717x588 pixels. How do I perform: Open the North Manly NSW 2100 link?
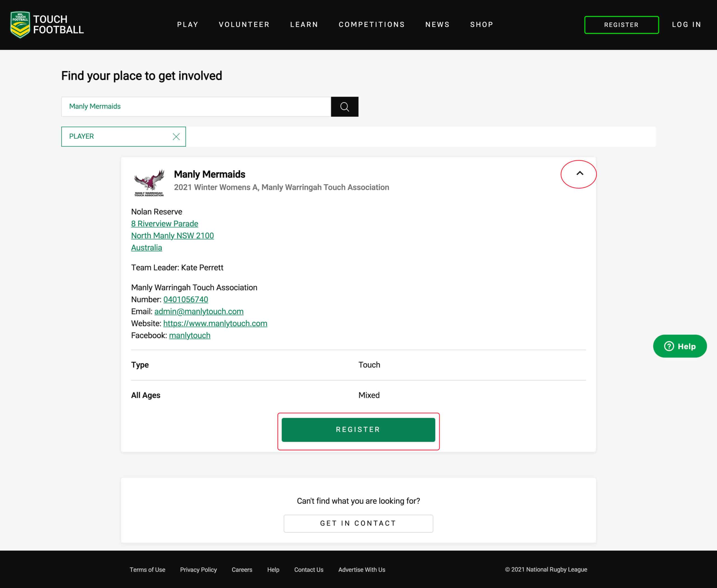point(173,236)
